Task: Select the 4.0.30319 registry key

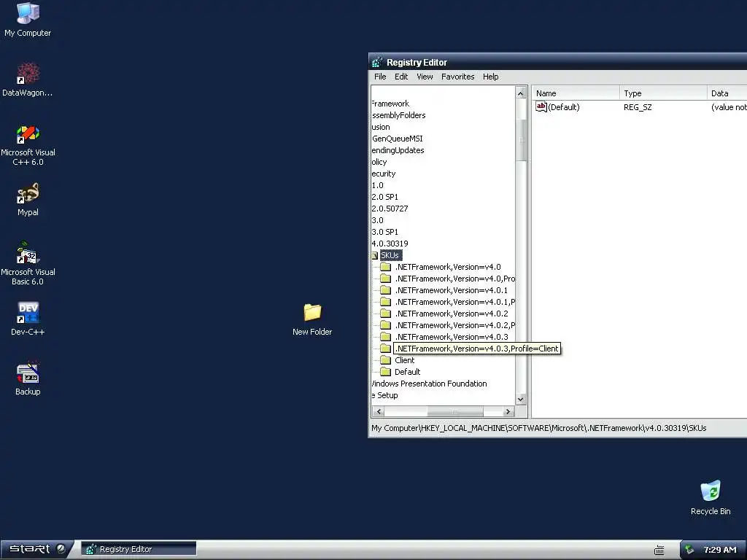Action: click(390, 244)
